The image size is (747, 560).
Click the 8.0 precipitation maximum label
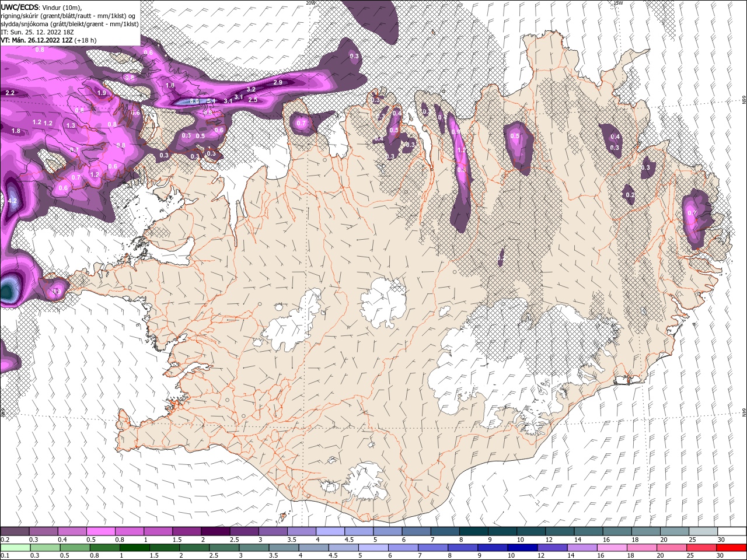click(196, 101)
